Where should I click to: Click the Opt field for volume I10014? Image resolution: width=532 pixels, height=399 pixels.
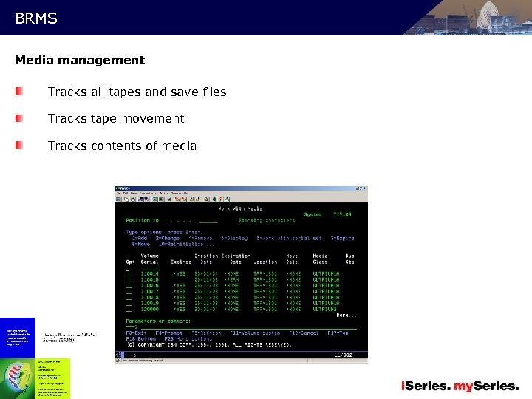click(x=129, y=274)
